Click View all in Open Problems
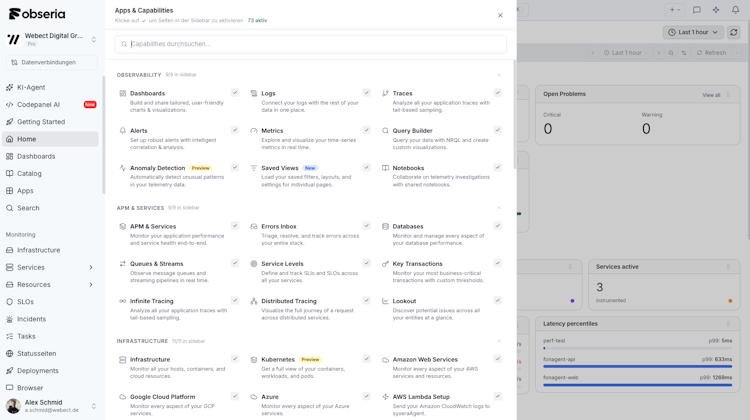Image resolution: width=750 pixels, height=420 pixels. tap(711, 95)
